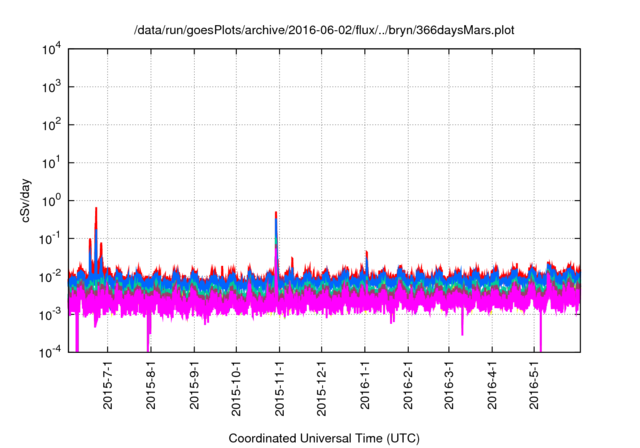This screenshot has width=640, height=448.
Task: Click the 2016-2-1 date label
Action: point(408,384)
